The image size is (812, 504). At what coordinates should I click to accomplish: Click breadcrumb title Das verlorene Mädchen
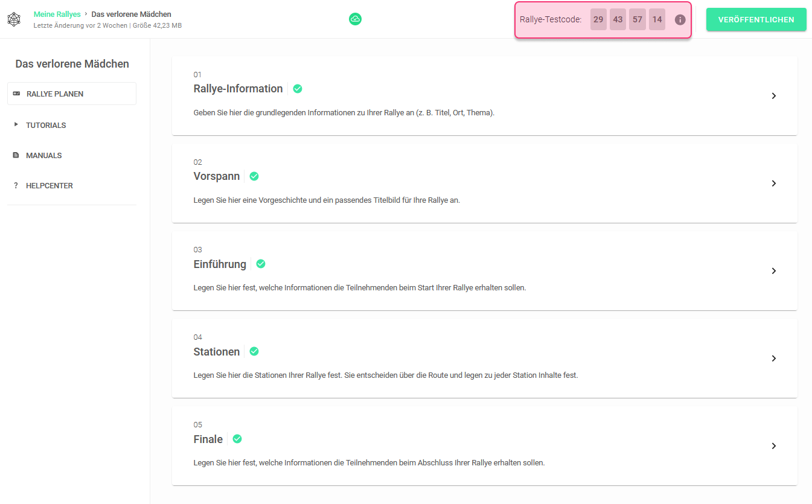[x=131, y=14]
